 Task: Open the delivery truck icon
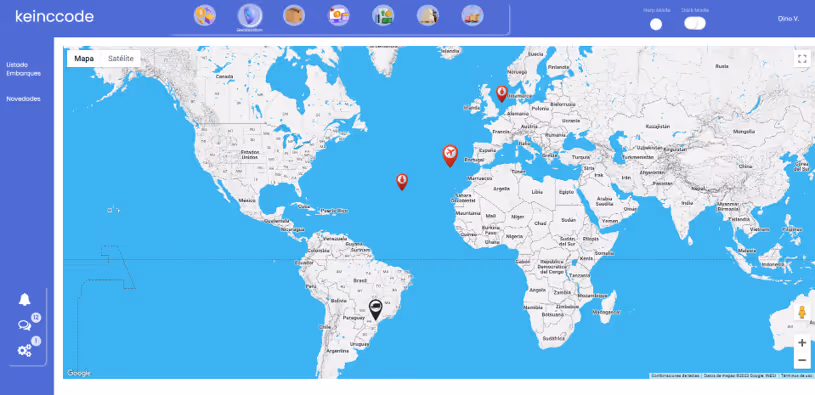(472, 15)
